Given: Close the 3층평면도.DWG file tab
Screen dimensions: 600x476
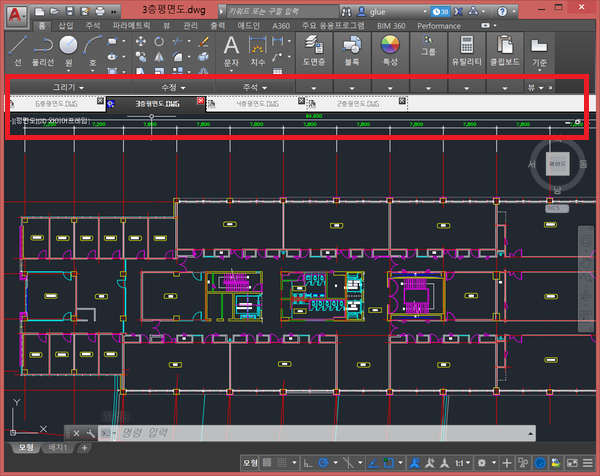Looking at the screenshot, I should (201, 102).
